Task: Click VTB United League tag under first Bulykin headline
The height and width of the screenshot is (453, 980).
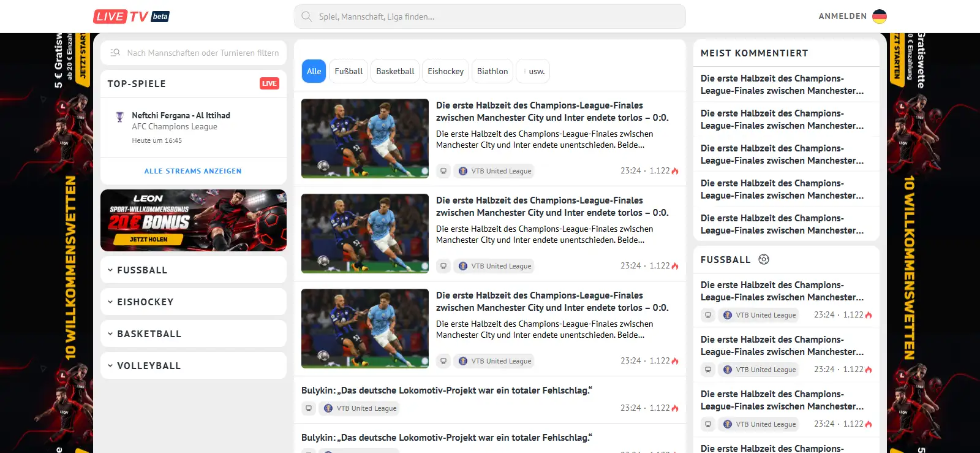Action: pyautogui.click(x=360, y=408)
